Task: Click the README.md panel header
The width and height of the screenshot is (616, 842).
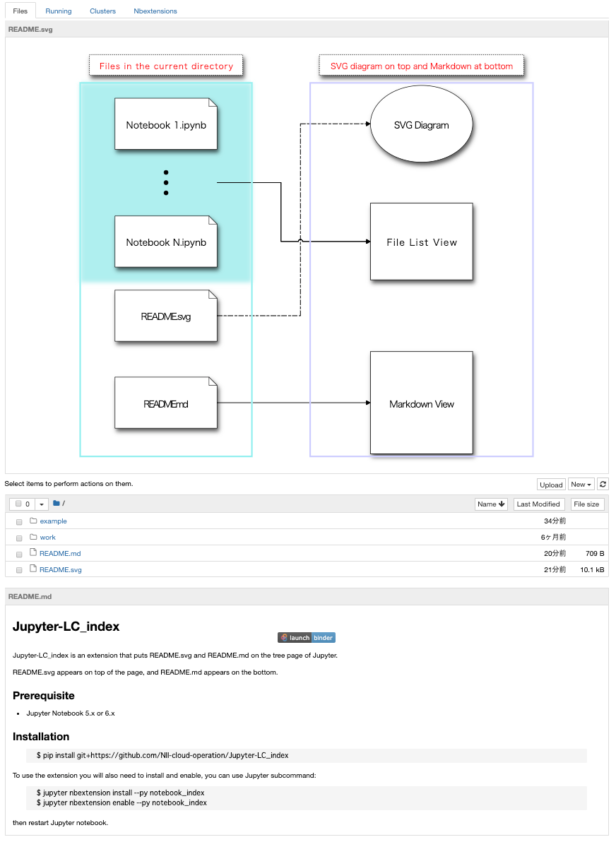Action: [x=307, y=597]
